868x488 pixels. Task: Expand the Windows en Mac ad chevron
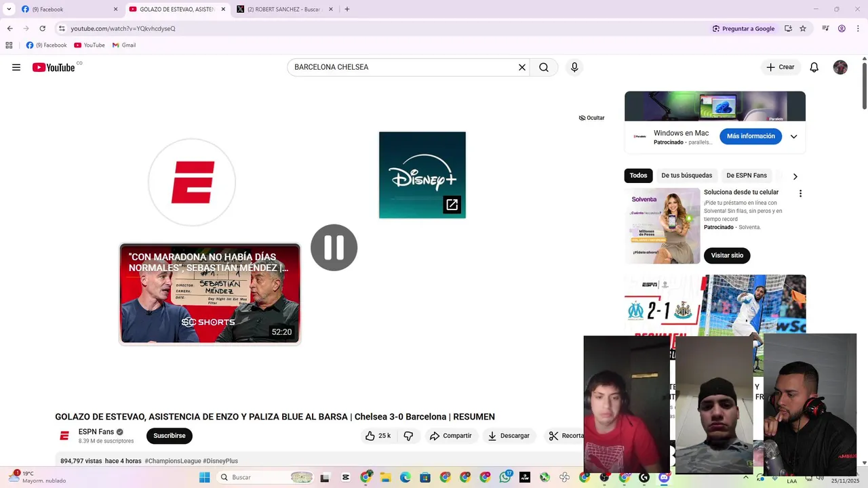(x=793, y=136)
